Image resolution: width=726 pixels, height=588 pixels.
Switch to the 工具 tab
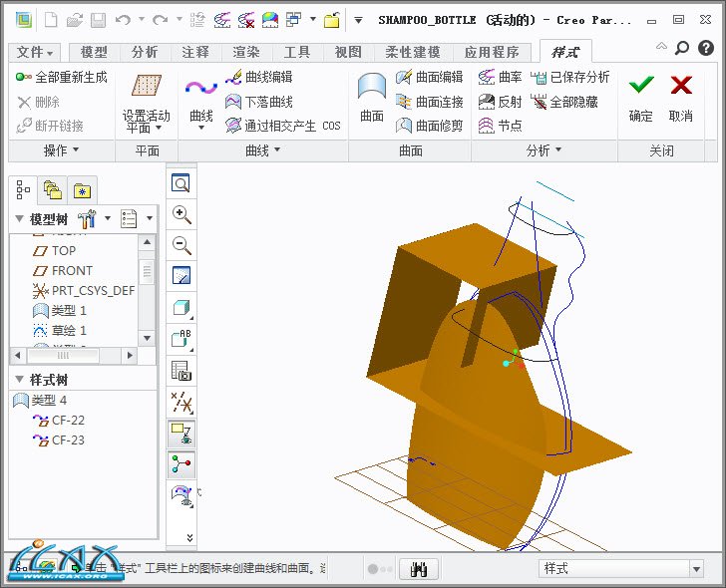pos(297,52)
